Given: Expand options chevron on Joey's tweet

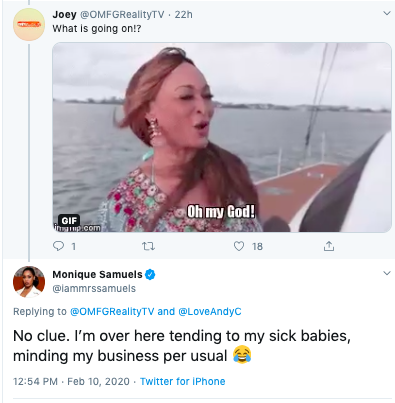Looking at the screenshot, I should click(x=387, y=13).
